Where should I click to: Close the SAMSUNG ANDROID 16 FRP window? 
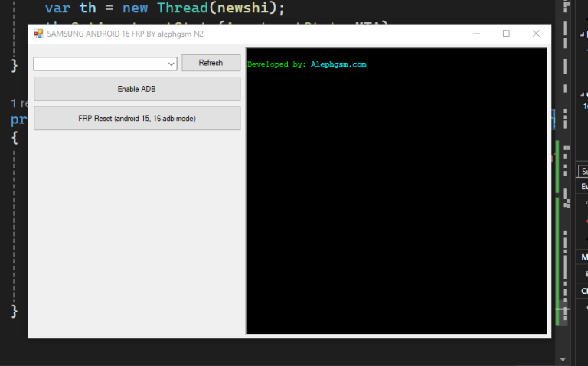pyautogui.click(x=536, y=34)
